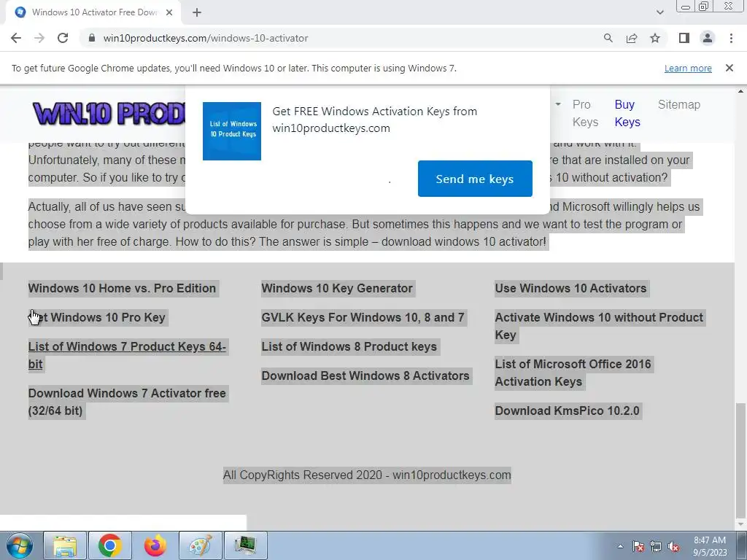The image size is (747, 560).
Task: Open Download Best Windows 8 Activators link
Action: (365, 376)
